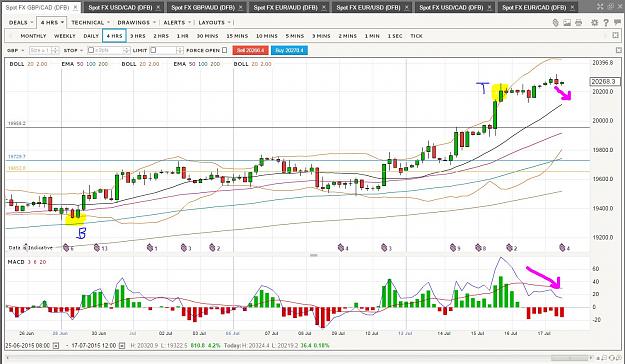Click the print chart icon
Viewport: 625px width, 364px height.
579,23
